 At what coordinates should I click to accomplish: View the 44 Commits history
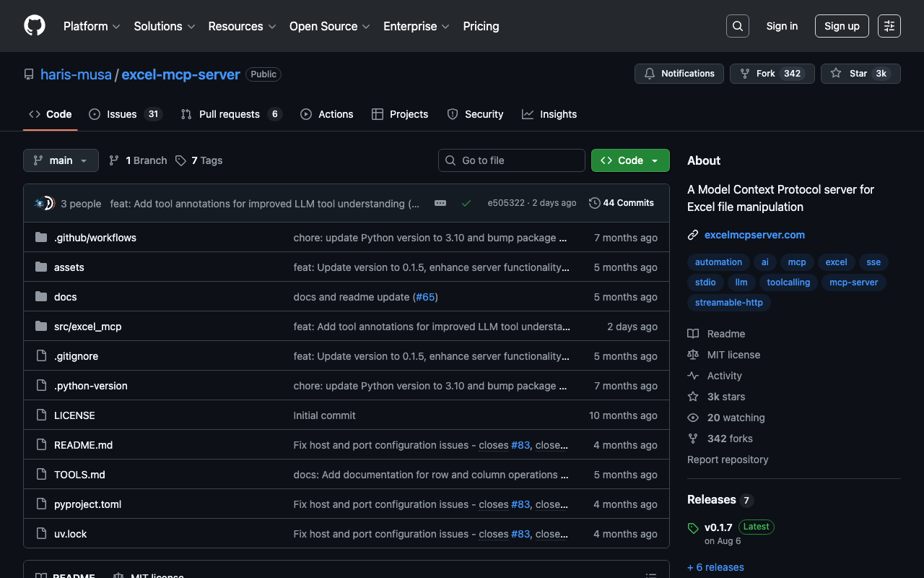click(622, 203)
